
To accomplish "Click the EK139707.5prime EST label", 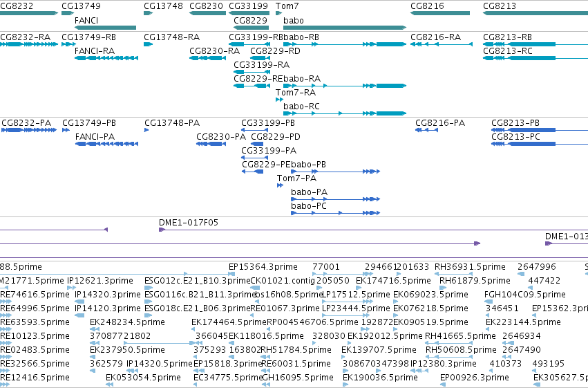I will tap(379, 351).
